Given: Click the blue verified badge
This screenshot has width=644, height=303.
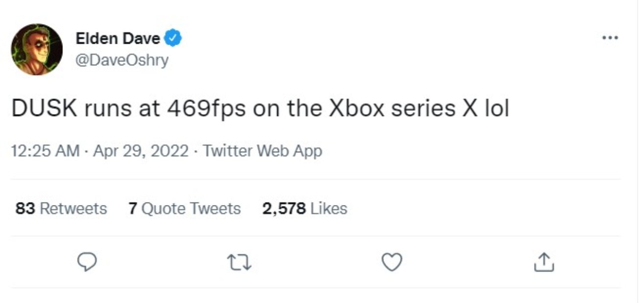Looking at the screenshot, I should point(174,38).
